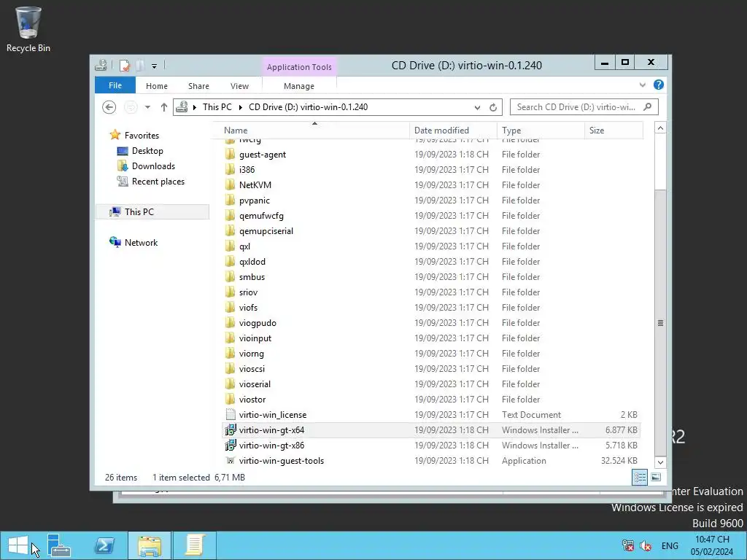747x560 pixels.
Task: Open the taskbar clock and date
Action: coord(712,545)
